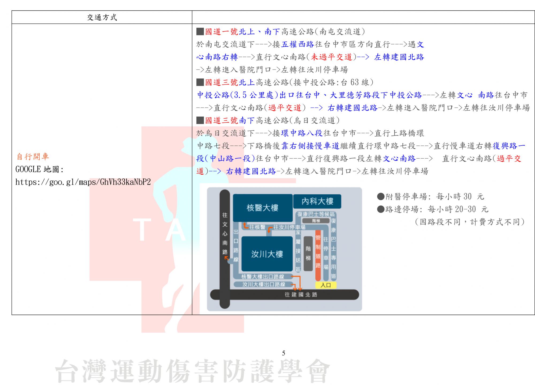Screen dimensions: 535x392
Task: Click the 國道三號北上 heading
Action: click(230, 82)
